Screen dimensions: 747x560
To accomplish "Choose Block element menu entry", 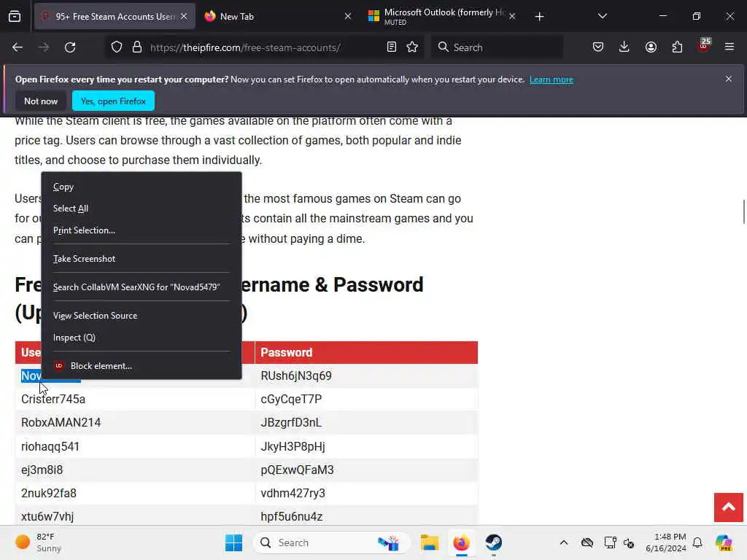I will (x=141, y=366).
